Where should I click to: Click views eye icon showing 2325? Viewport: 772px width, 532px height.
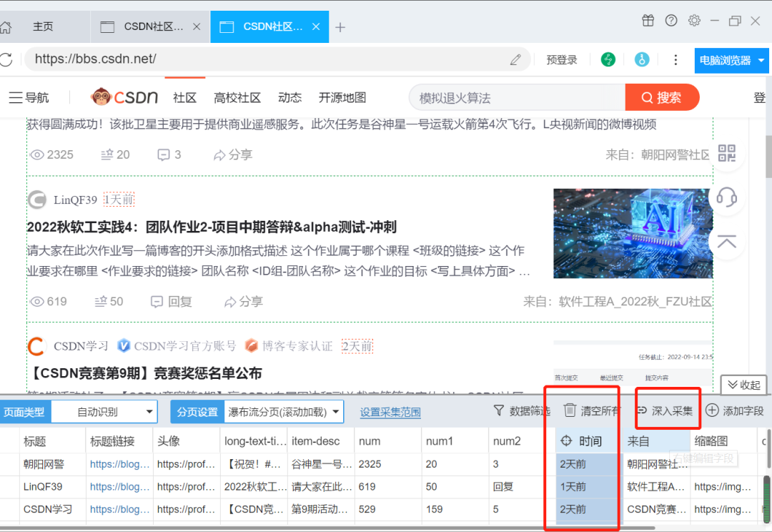tap(37, 154)
